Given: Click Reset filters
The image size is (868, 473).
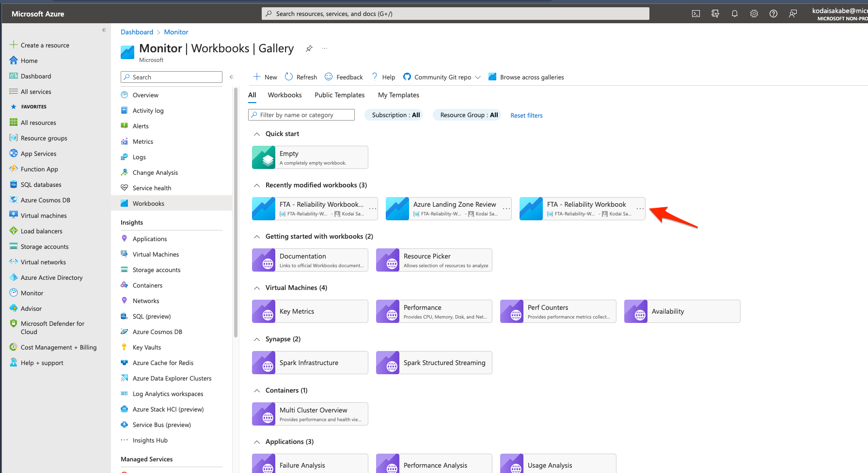Looking at the screenshot, I should point(526,115).
